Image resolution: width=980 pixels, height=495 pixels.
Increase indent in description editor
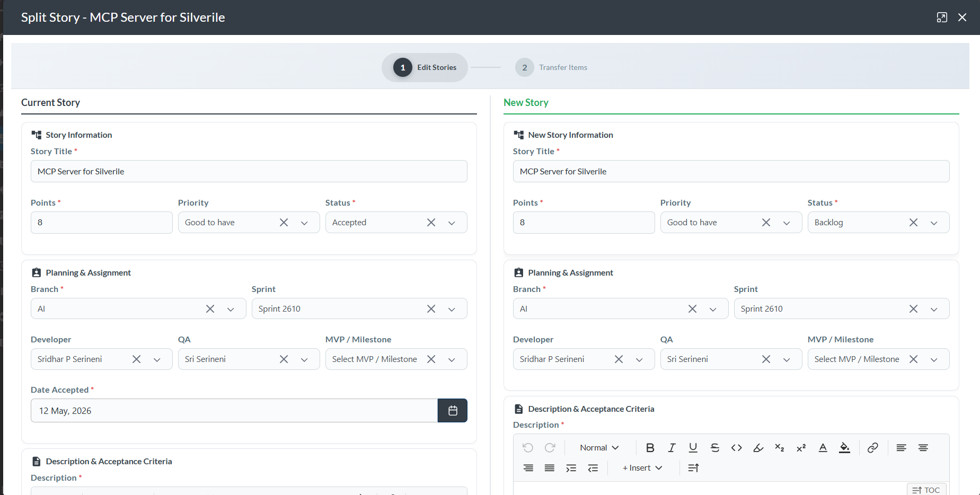click(x=571, y=468)
